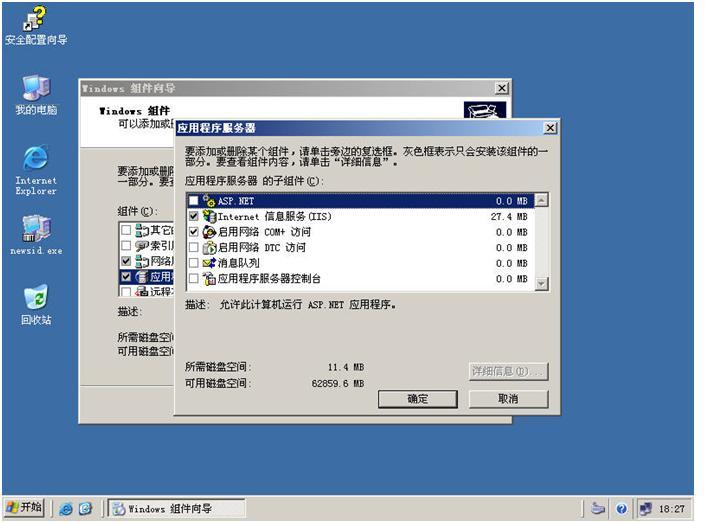Enable the ASP.NET checkbox
The height and width of the screenshot is (523, 705).
click(193, 201)
